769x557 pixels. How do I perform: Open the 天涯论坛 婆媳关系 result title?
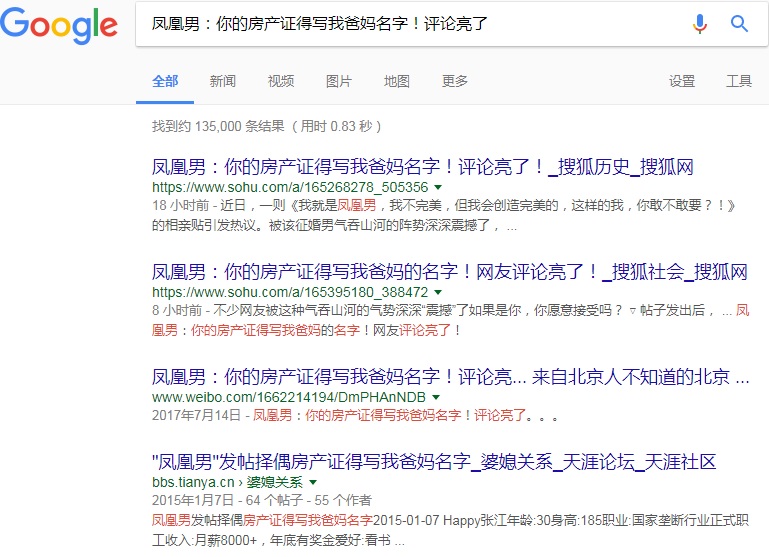(434, 462)
